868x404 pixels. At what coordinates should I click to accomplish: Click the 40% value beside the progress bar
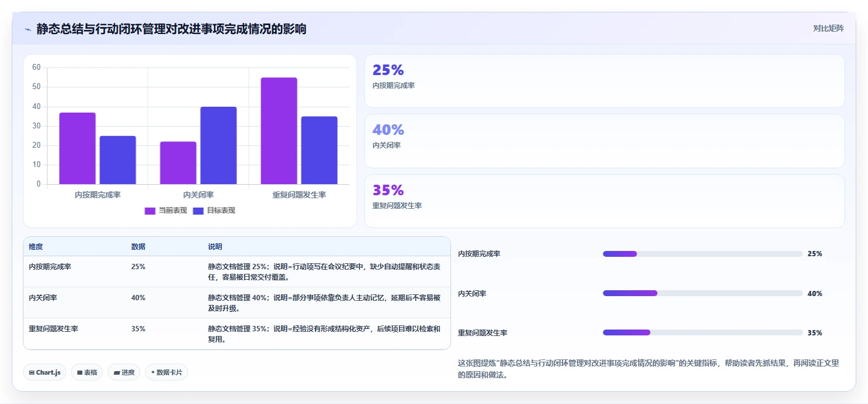pyautogui.click(x=815, y=293)
